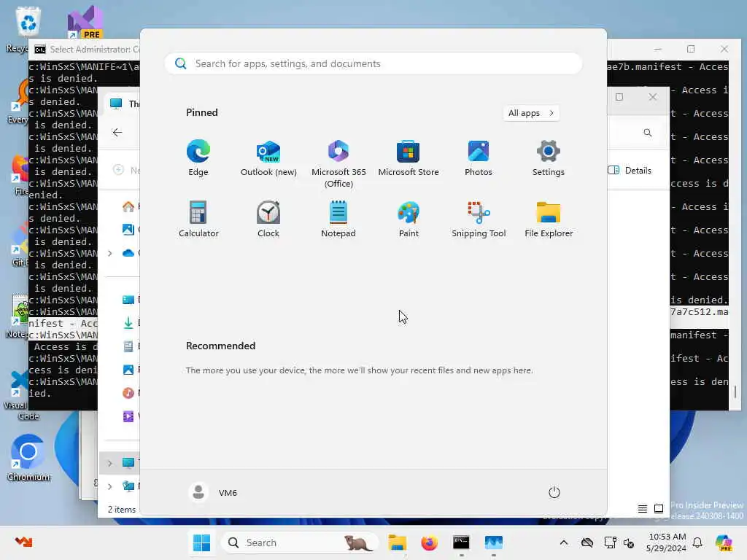Click the muted volume tray icon
This screenshot has width=747, height=560.
629,542
